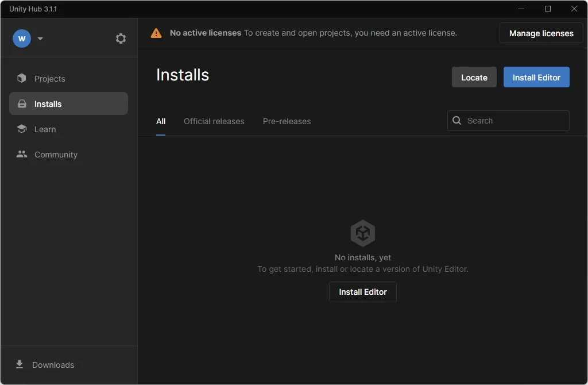Focus the Search installs field
Viewport: 588px width, 385px height.
[x=508, y=121]
